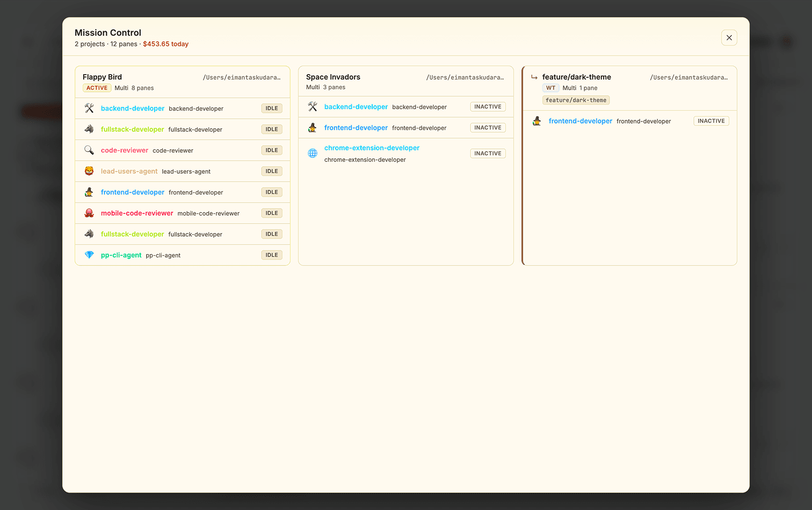Open the green fullstack-developer link above code-reviewer

133,129
